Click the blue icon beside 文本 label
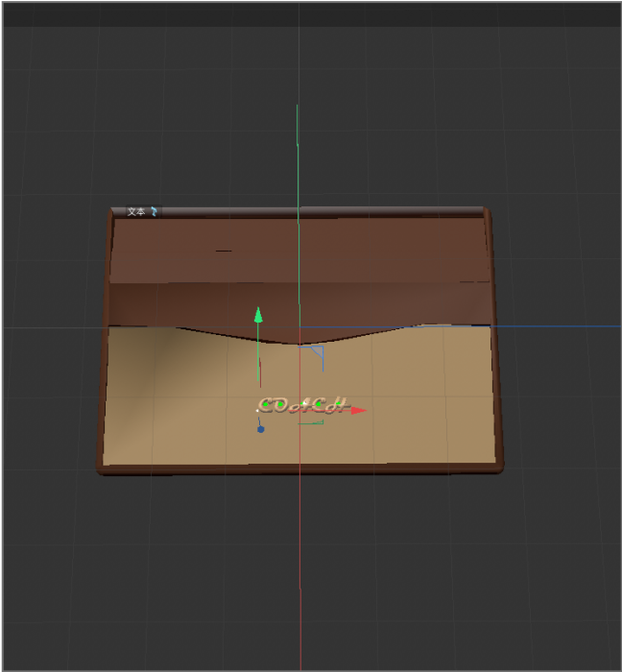 point(154,212)
